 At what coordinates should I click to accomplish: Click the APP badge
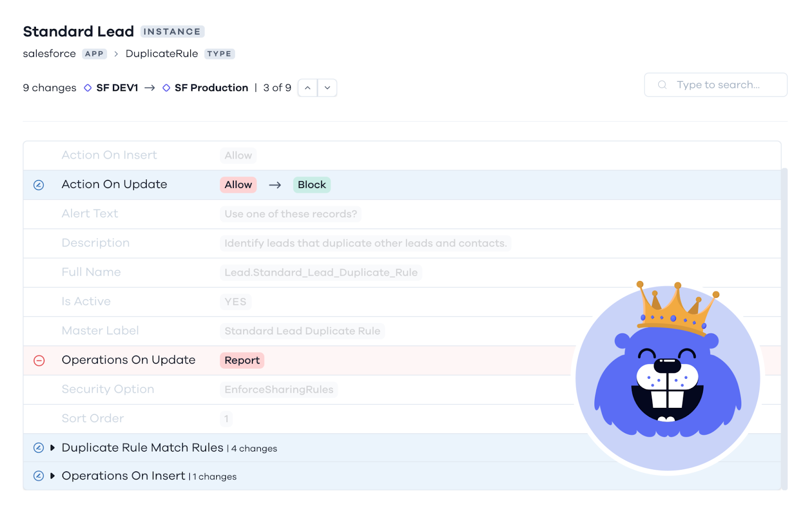(94, 54)
